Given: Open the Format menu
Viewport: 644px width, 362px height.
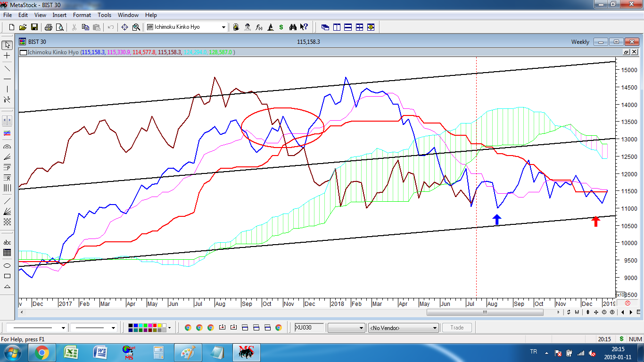Looking at the screenshot, I should click(82, 15).
